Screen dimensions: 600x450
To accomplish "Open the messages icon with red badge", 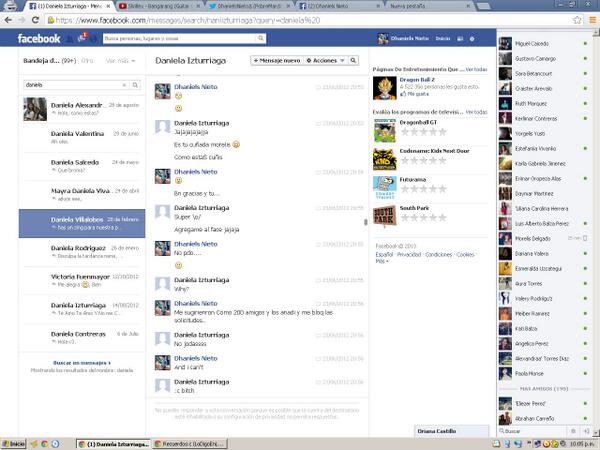I will pyautogui.click(x=82, y=38).
